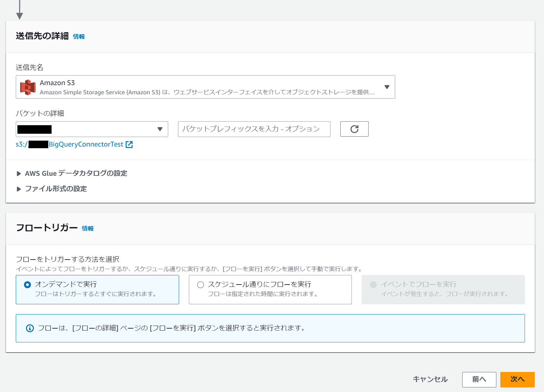
Task: Click the バケットの詳細 label
Action: tap(40, 113)
